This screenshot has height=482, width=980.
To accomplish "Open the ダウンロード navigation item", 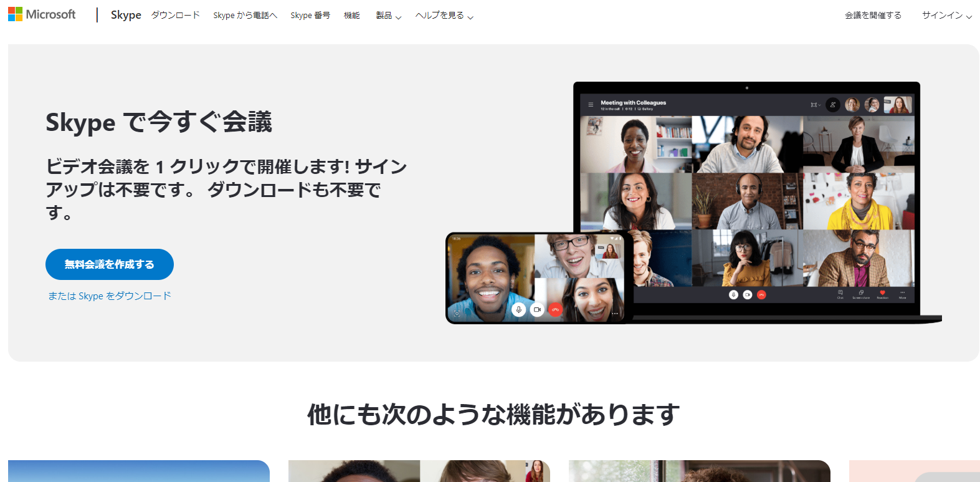I will (175, 16).
